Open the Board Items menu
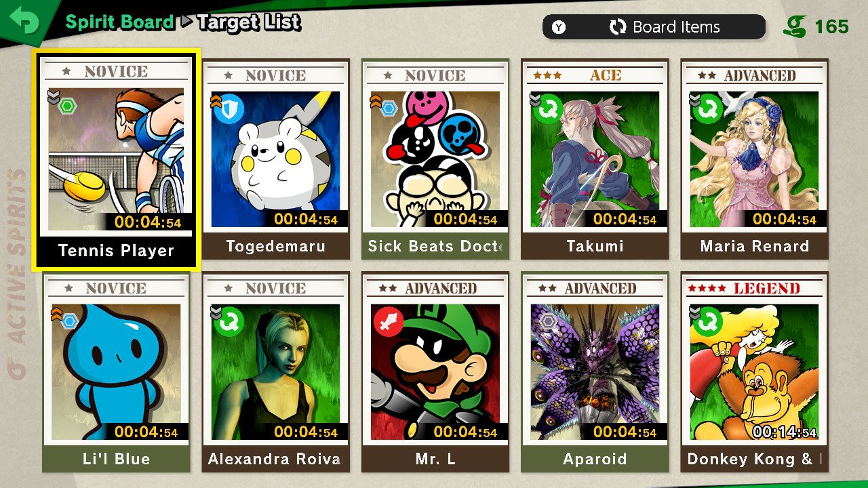This screenshot has width=868, height=488. [654, 28]
